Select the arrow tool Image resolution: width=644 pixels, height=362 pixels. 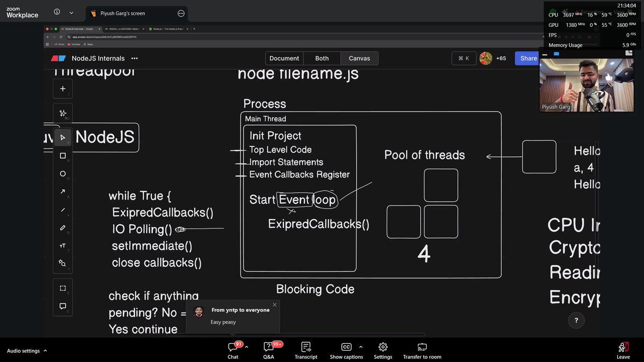63,191
